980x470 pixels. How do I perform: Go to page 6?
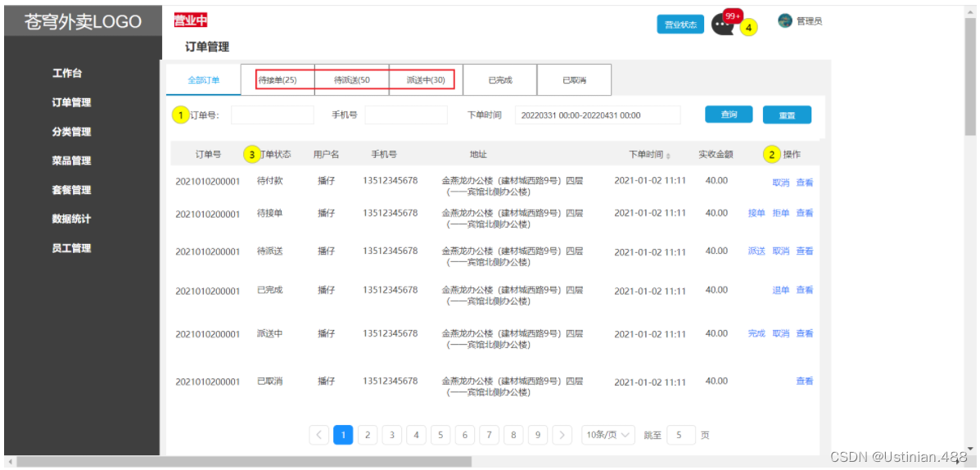point(464,435)
